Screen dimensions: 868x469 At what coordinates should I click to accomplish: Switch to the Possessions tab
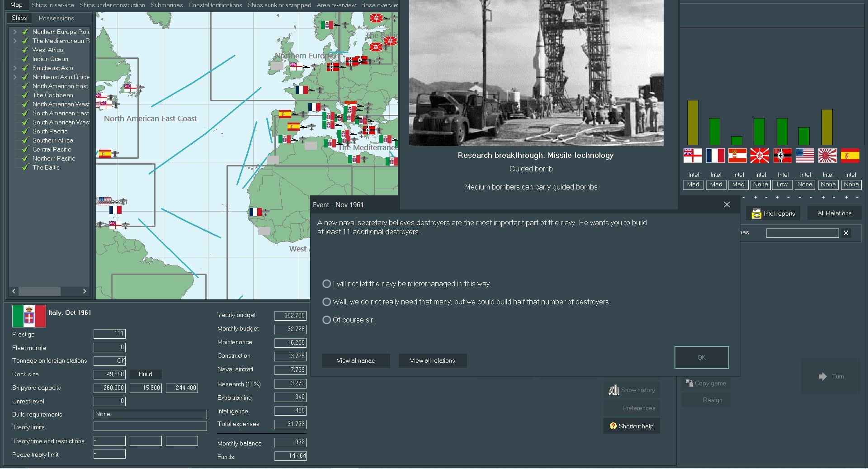point(56,18)
